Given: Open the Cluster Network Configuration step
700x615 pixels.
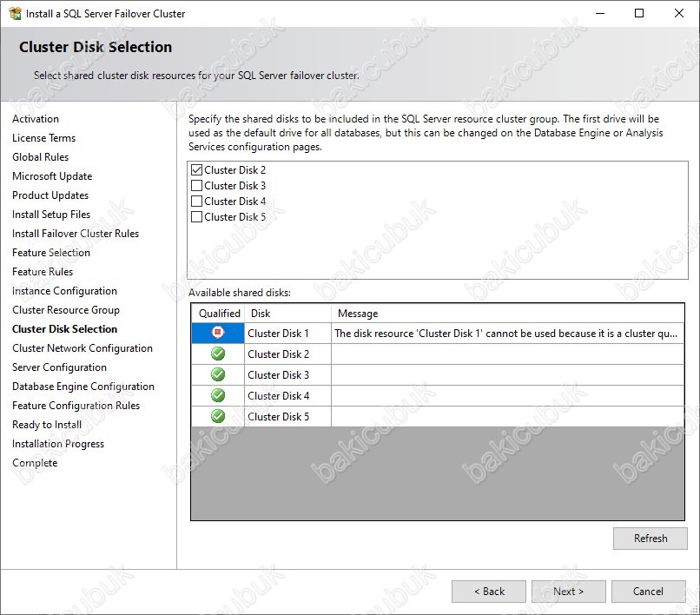Looking at the screenshot, I should pyautogui.click(x=83, y=348).
